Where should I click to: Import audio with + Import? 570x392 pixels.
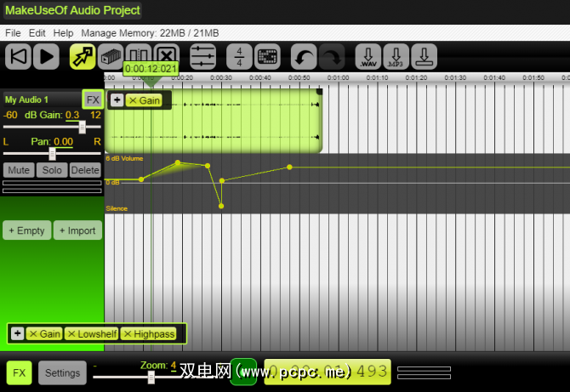(x=77, y=230)
